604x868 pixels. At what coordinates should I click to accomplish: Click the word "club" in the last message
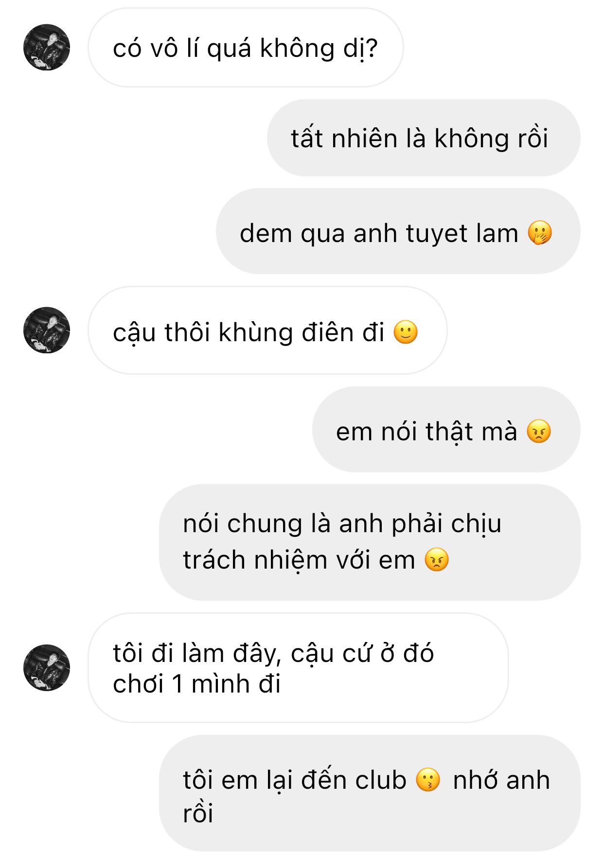380,780
